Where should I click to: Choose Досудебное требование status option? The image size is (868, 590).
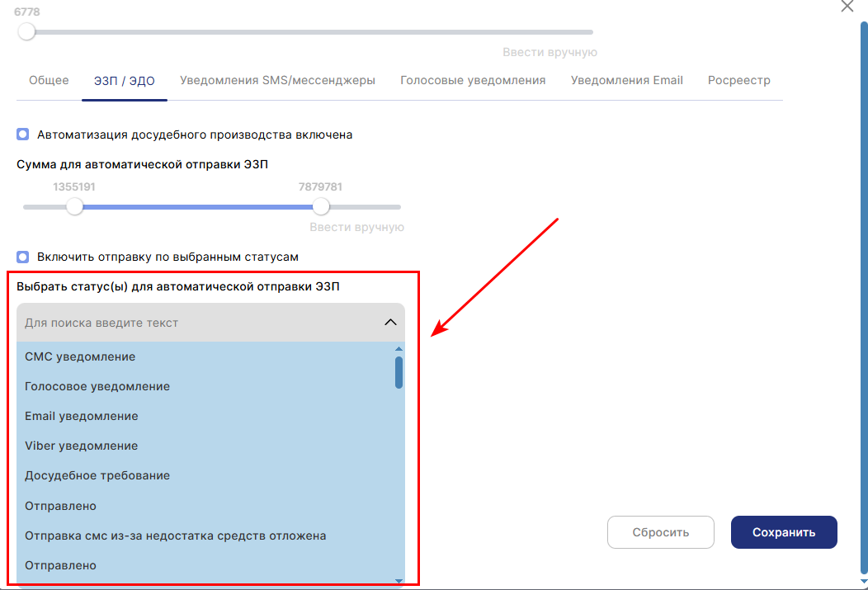(97, 475)
